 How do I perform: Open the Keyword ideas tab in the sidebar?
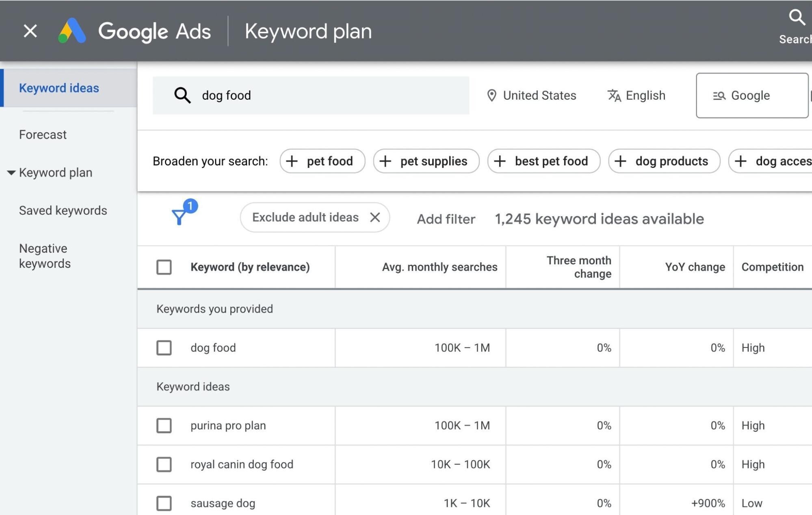pos(69,88)
